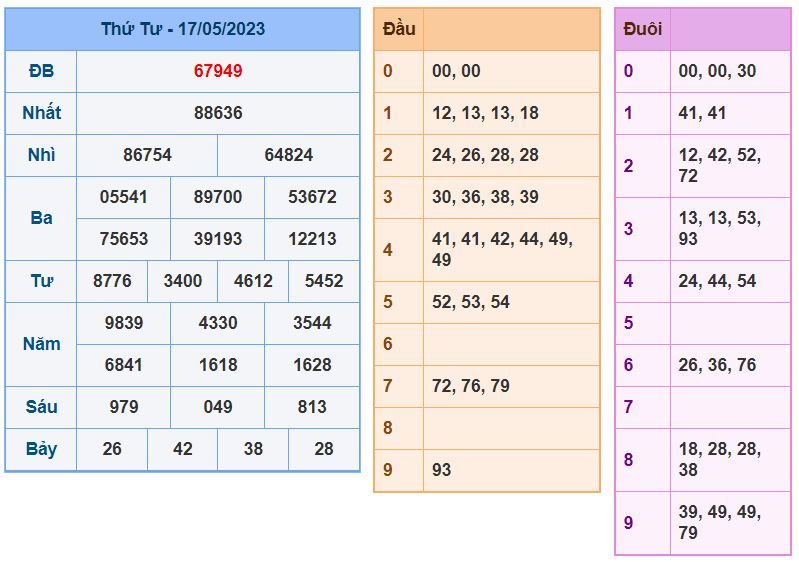
Task: Select third prize number 53672
Action: pyautogui.click(x=312, y=197)
